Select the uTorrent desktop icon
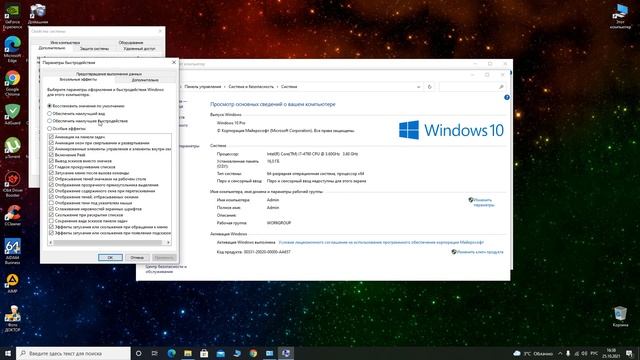The image size is (640, 360). pos(12,148)
